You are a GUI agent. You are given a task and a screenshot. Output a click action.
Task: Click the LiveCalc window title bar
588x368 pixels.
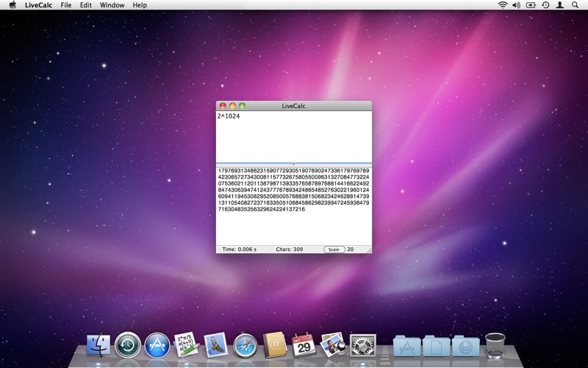pyautogui.click(x=293, y=106)
